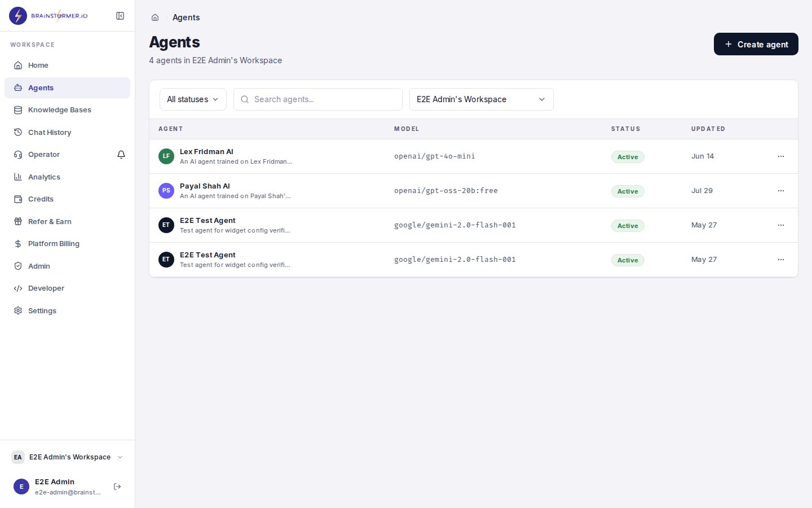Open row actions for Payal Shah AI

tap(781, 191)
